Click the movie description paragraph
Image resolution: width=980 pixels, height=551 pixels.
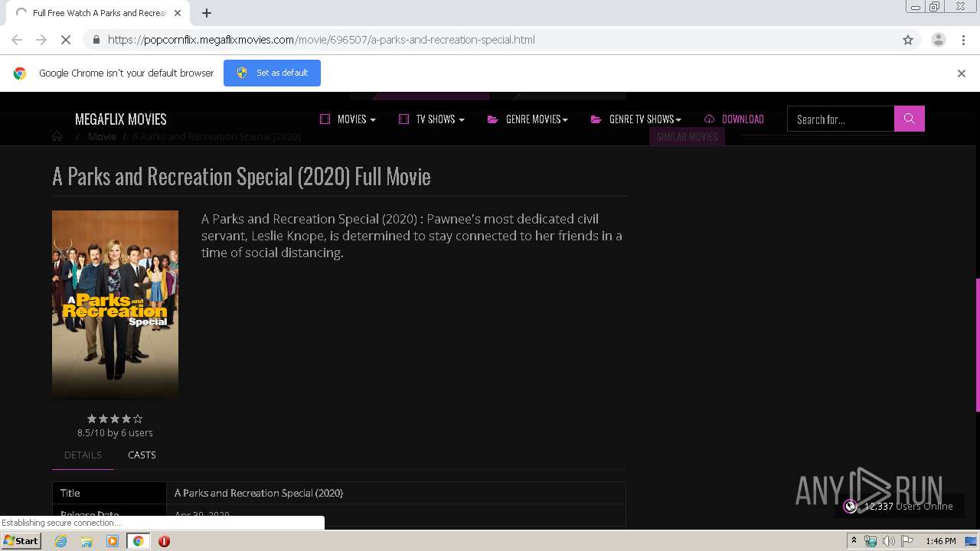[412, 236]
